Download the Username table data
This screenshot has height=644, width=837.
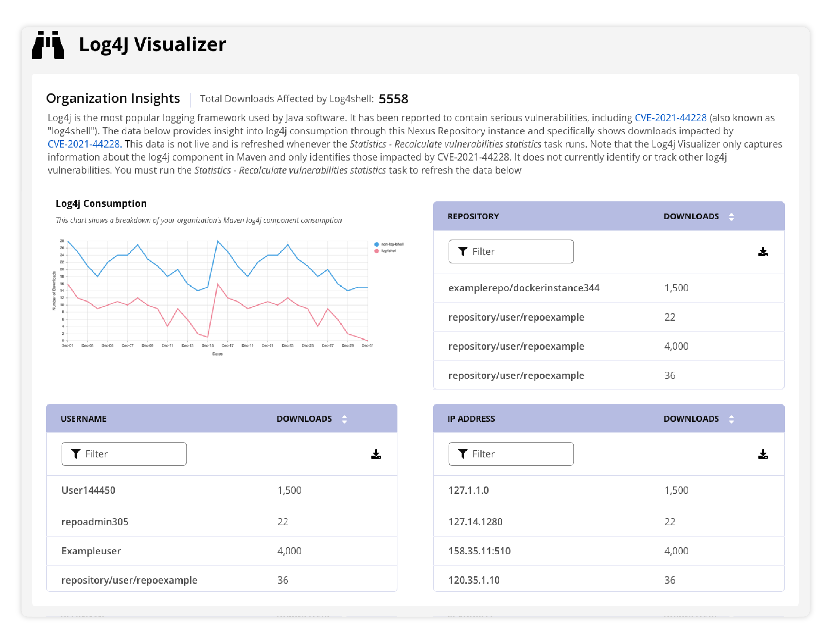tap(376, 454)
